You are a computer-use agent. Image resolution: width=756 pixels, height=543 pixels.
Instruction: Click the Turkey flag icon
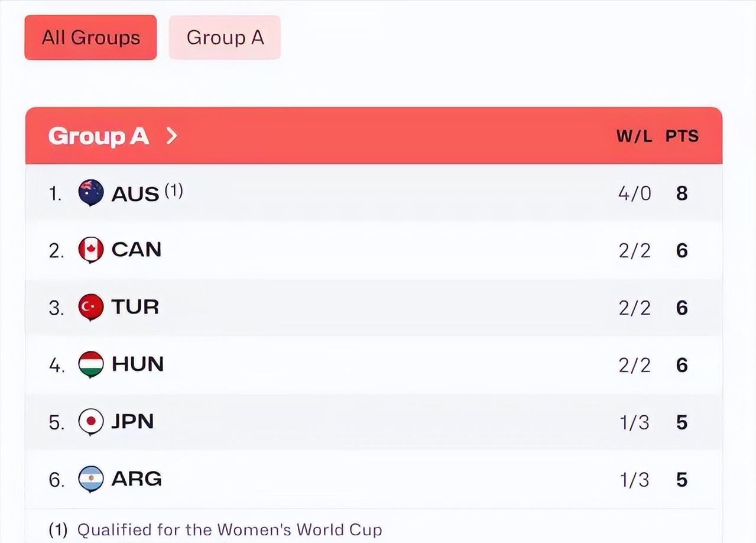91,307
